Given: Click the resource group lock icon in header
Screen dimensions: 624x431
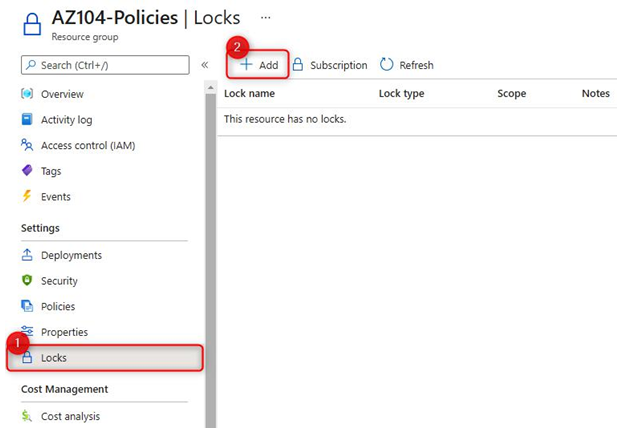Looking at the screenshot, I should coord(32,25).
